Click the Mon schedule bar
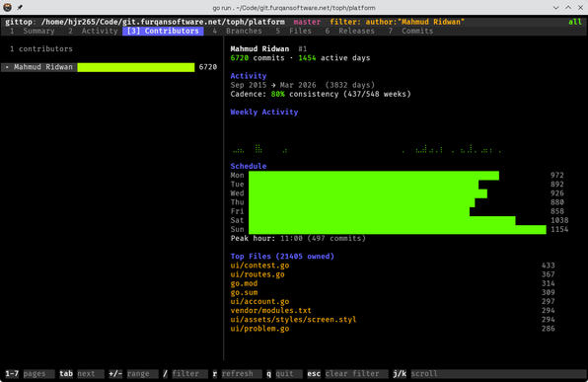The height and width of the screenshot is (382, 588). pyautogui.click(x=374, y=176)
